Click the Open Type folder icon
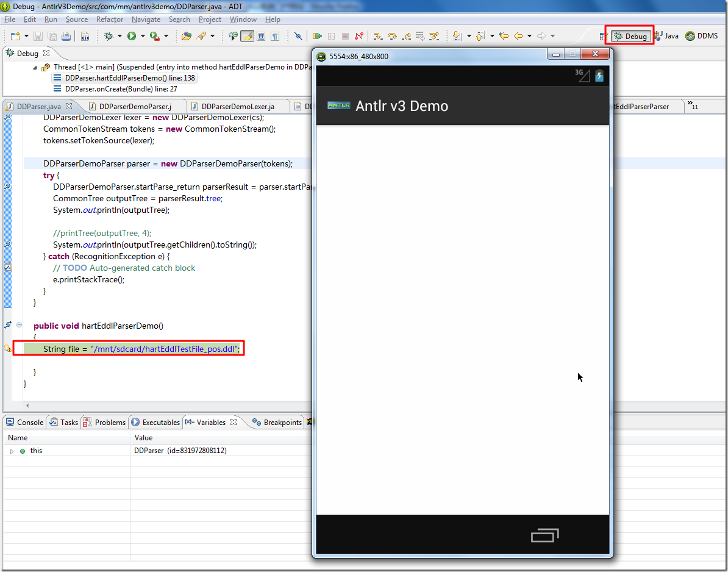This screenshot has height=572, width=728. coord(187,36)
